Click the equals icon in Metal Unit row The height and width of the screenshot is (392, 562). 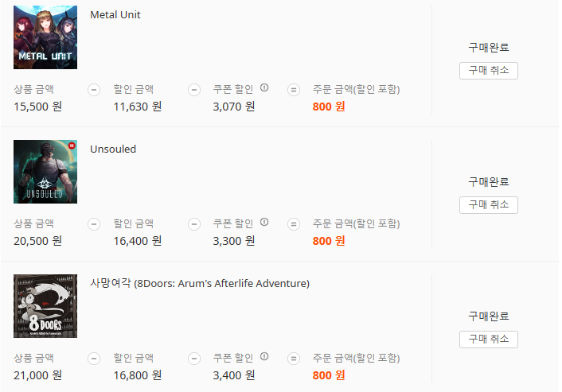[294, 89]
